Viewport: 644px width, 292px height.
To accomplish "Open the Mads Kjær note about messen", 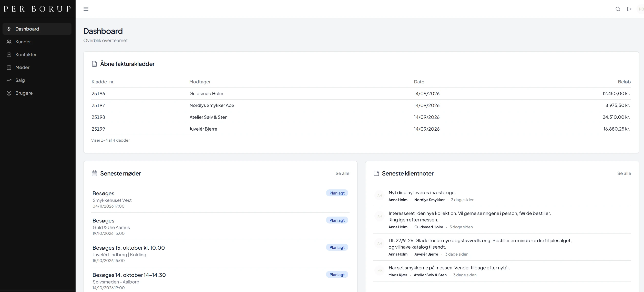I will (502, 271).
